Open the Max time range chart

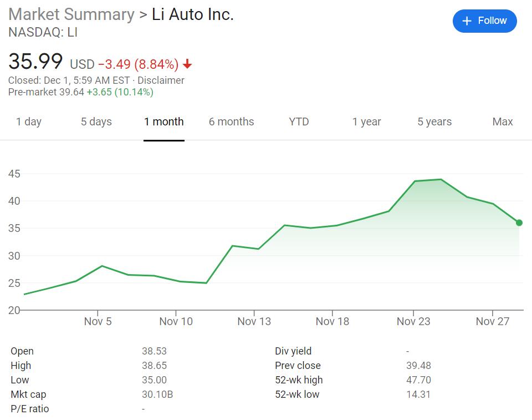502,122
